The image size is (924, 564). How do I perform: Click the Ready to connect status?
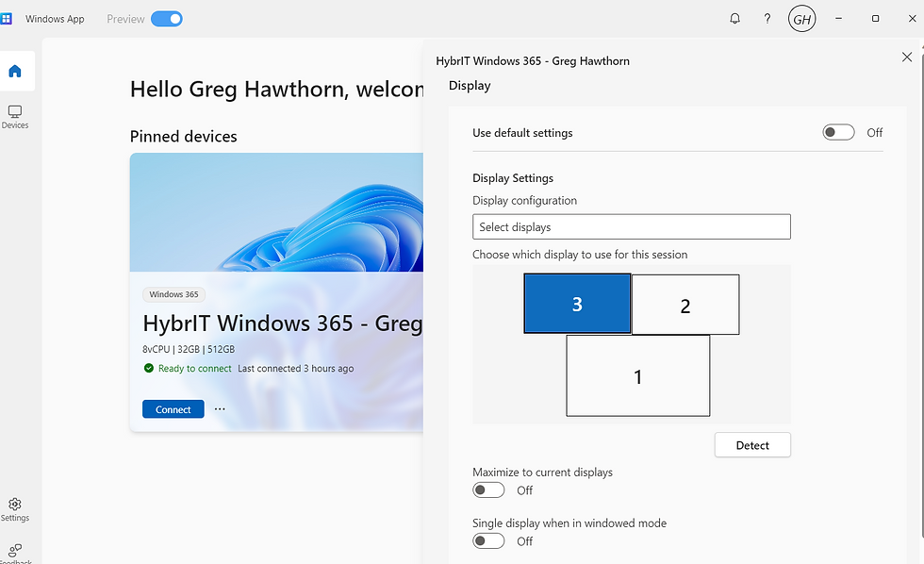[188, 369]
